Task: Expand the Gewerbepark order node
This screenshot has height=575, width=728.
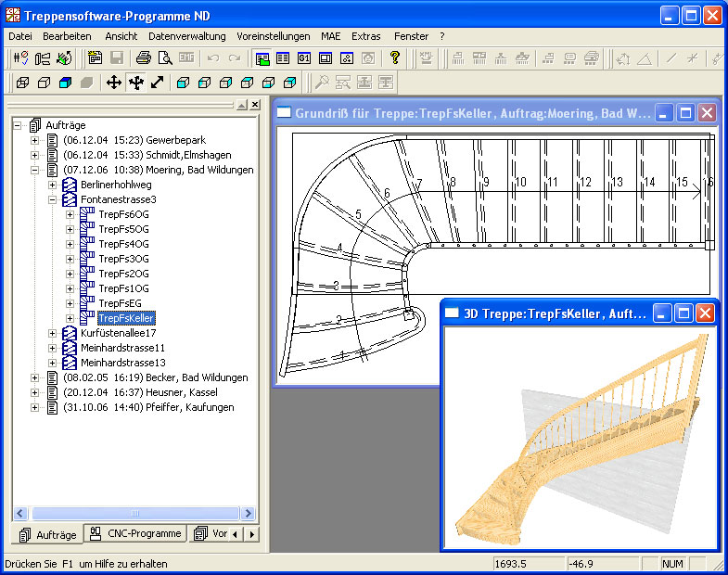Action: [35, 140]
